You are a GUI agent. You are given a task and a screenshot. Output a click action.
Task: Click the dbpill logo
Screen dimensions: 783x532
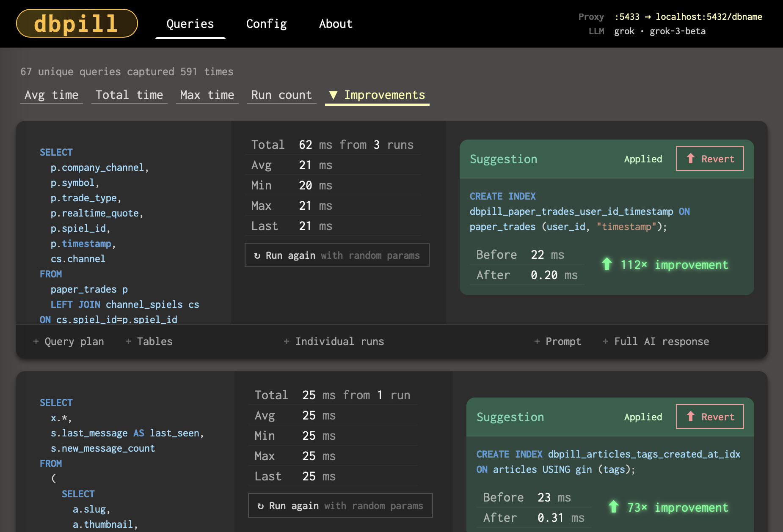(x=77, y=23)
